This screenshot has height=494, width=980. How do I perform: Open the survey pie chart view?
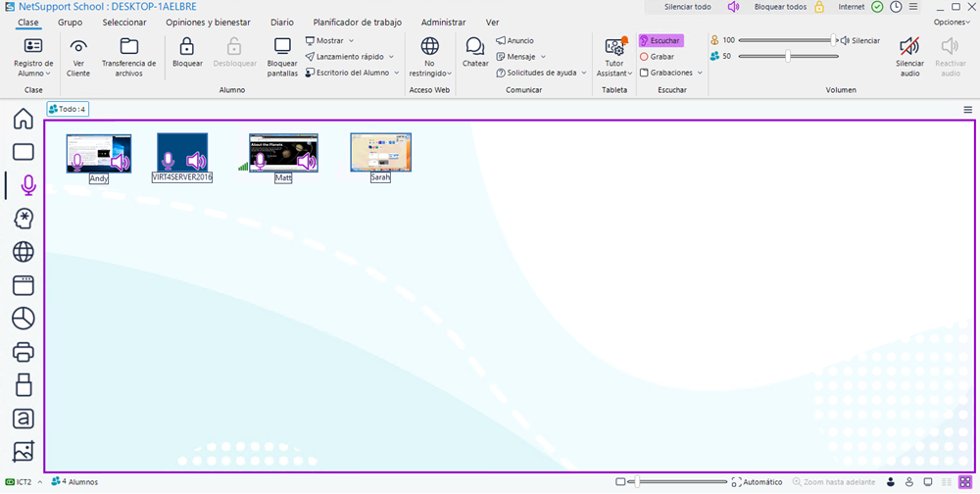click(24, 319)
